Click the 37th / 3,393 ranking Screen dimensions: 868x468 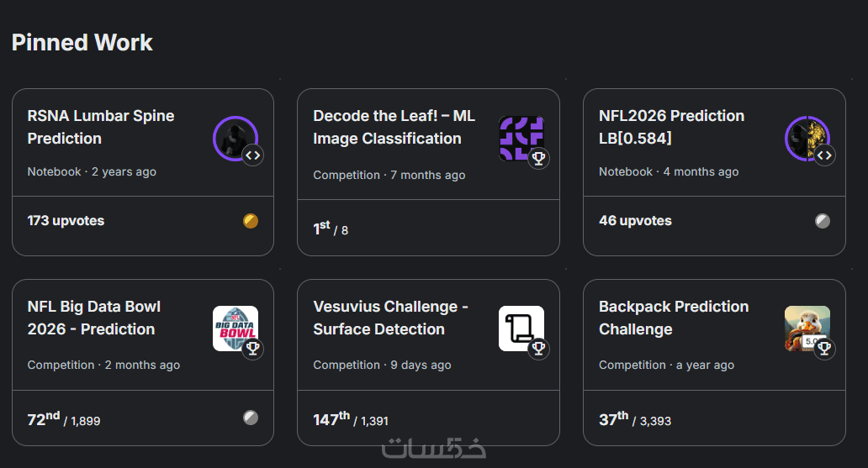tap(635, 418)
